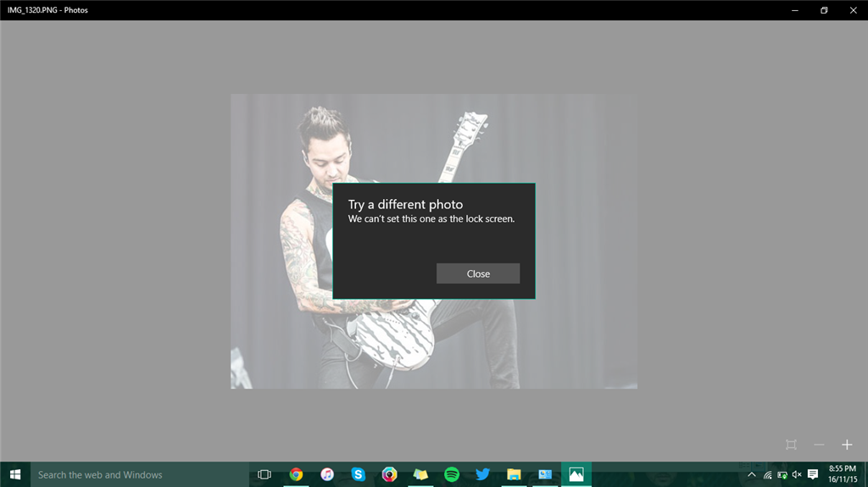Click the fit-to-window icon in Photos
868x487 pixels.
[x=791, y=445]
